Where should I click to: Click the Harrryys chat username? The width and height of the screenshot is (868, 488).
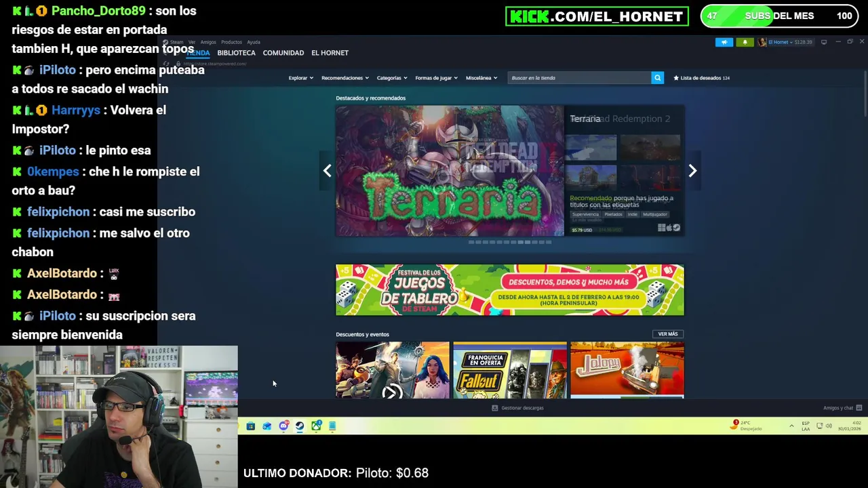click(x=76, y=110)
